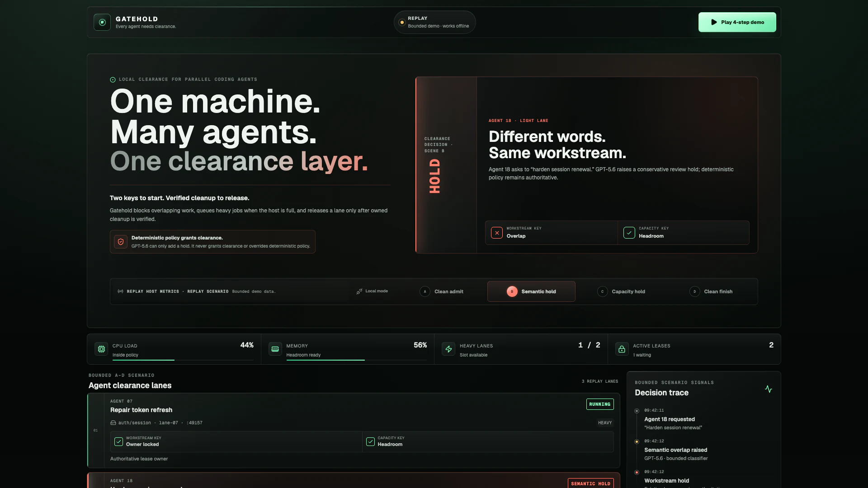This screenshot has width=868, height=488.
Task: Click the Local mode plug icon
Action: 359,291
